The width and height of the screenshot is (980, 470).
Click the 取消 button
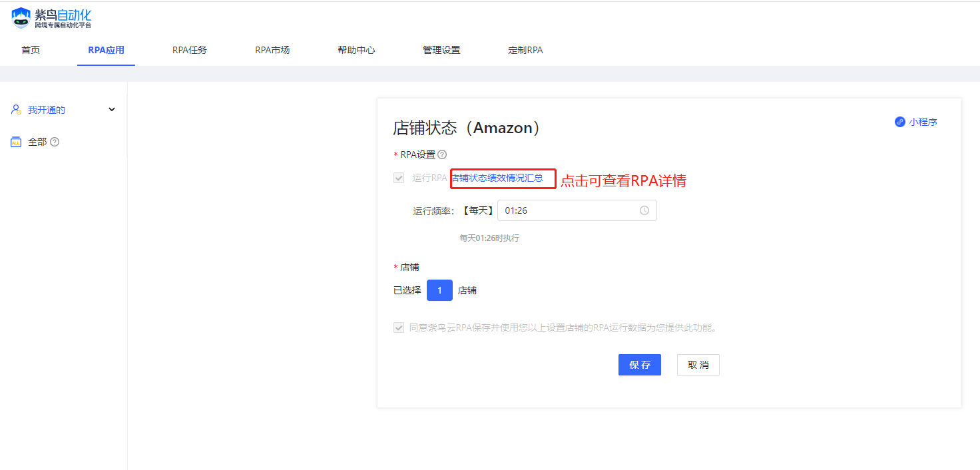698,365
